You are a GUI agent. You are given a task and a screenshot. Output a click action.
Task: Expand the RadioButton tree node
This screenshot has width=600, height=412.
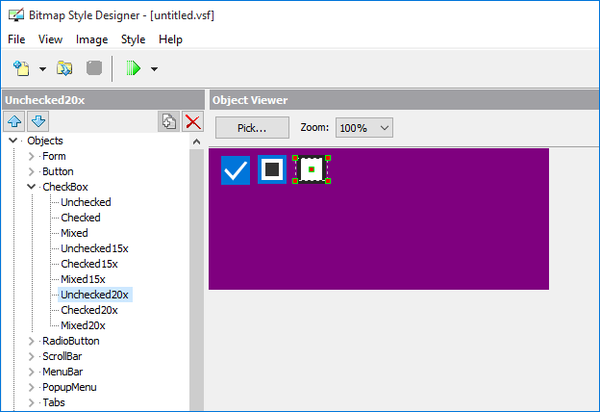[31, 341]
